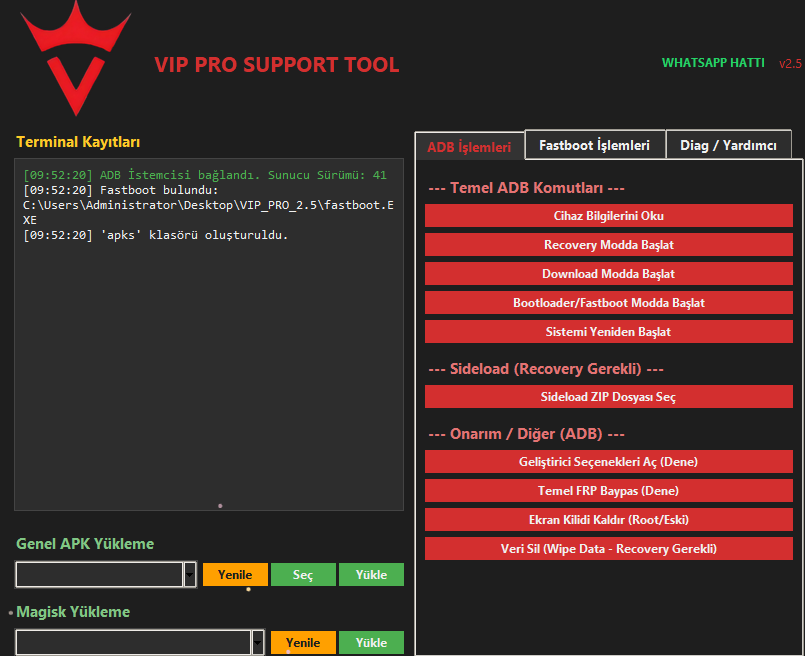Expand the Magisk Yükleme dropdown arrow
Image resolution: width=805 pixels, height=656 pixels.
pos(258,643)
